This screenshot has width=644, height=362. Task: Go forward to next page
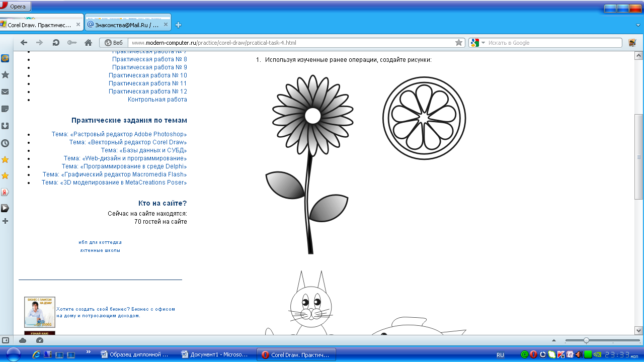tap(40, 43)
